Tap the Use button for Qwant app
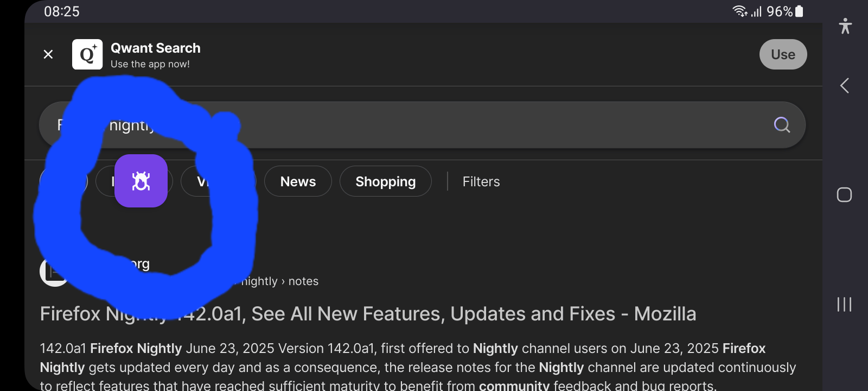868x391 pixels. [783, 54]
